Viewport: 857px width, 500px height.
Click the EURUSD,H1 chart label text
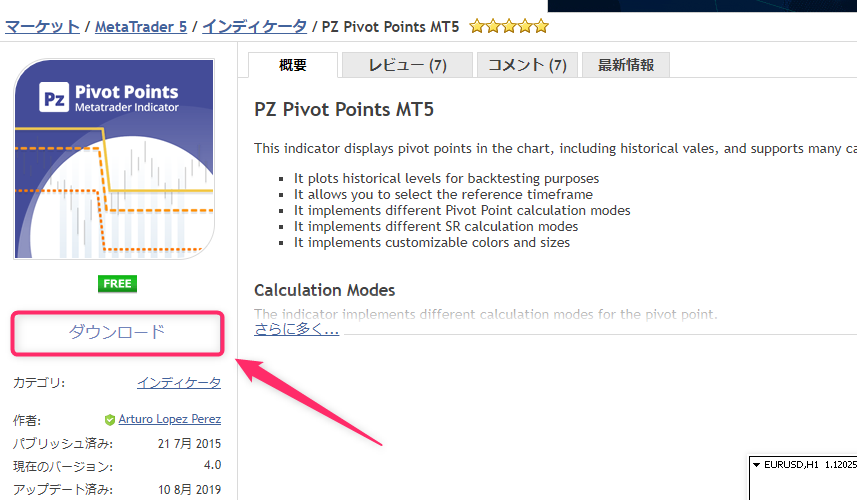pos(791,464)
